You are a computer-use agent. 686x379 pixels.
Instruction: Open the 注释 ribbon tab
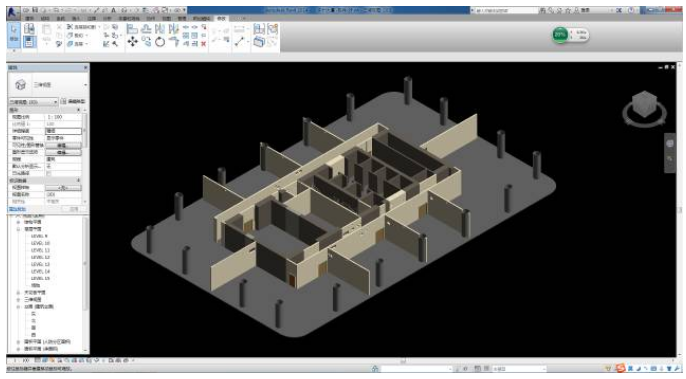coord(91,18)
